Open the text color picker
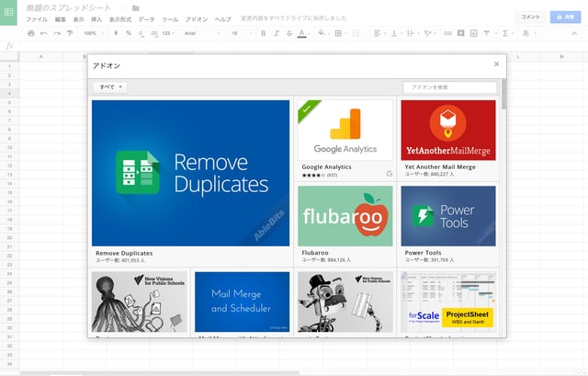The width and height of the screenshot is (588, 376). click(x=302, y=33)
